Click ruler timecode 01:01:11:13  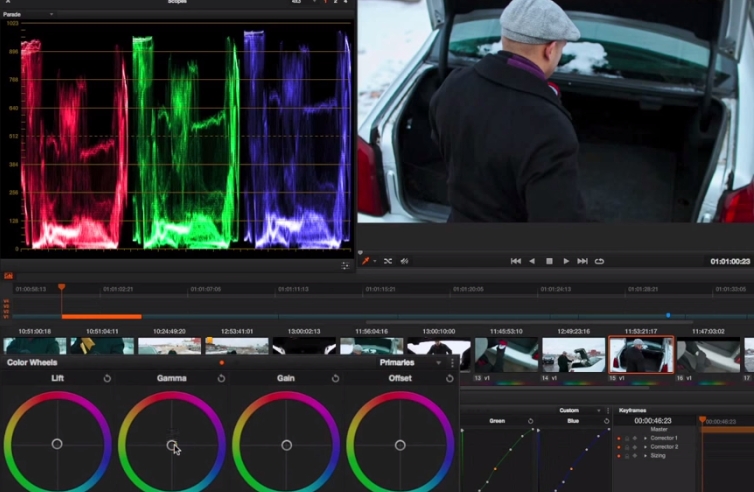click(293, 289)
